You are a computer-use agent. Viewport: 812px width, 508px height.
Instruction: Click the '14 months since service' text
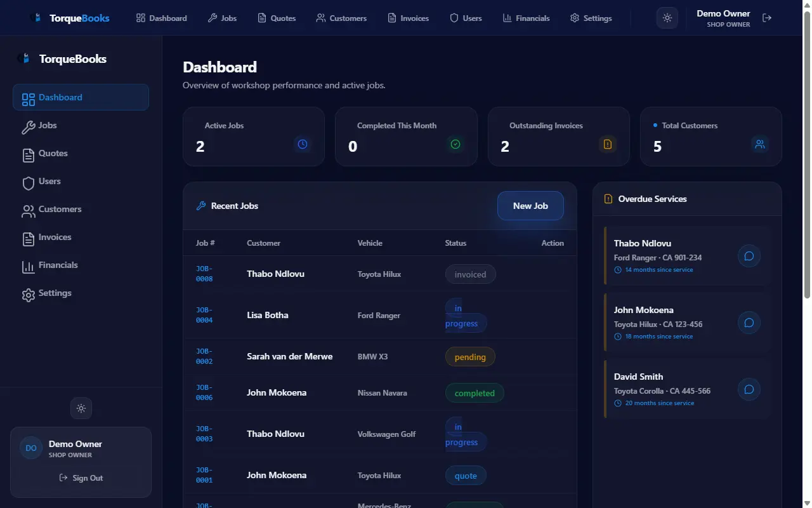(659, 270)
